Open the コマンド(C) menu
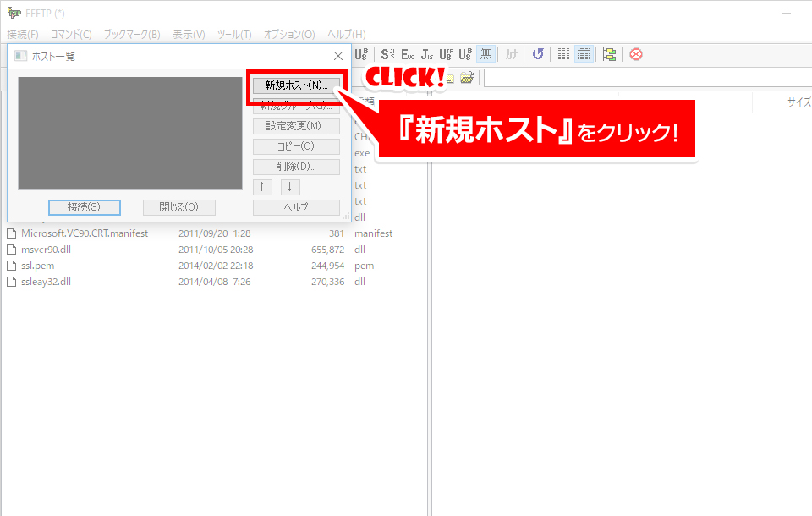The image size is (812, 516). point(71,34)
